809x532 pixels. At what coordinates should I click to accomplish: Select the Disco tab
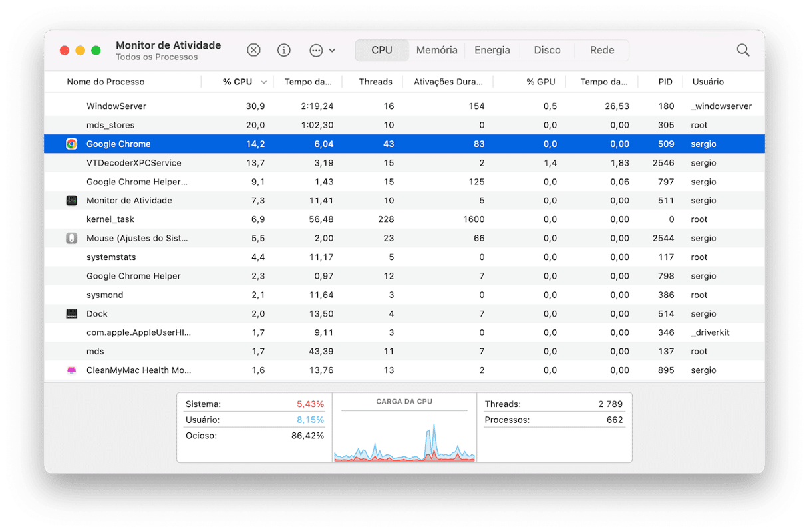point(548,50)
